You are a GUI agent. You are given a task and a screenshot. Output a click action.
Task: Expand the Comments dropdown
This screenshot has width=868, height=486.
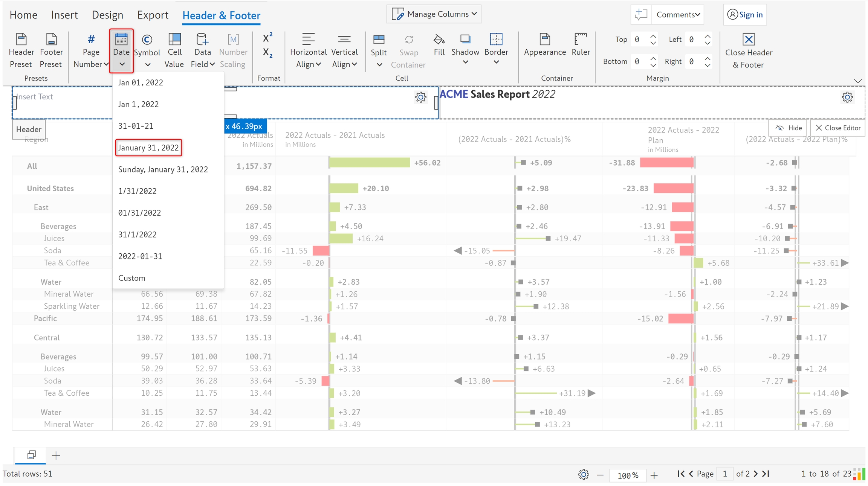coord(678,15)
